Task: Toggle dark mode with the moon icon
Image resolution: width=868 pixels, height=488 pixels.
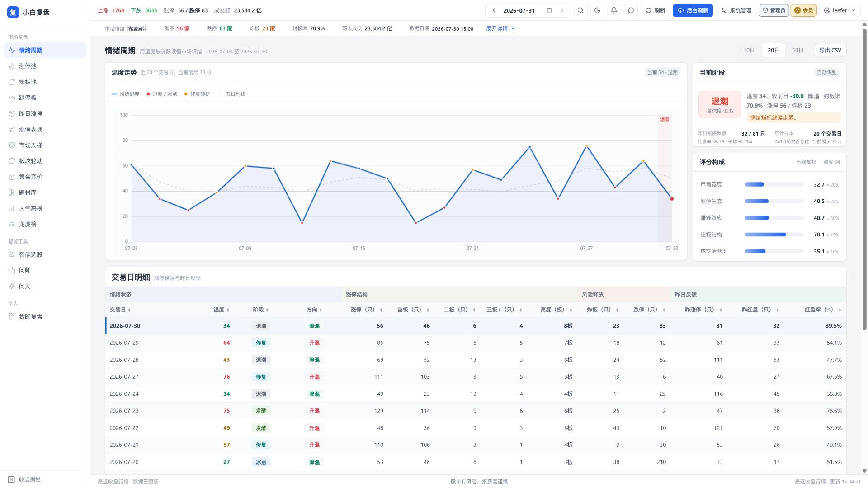Action: 597,10
